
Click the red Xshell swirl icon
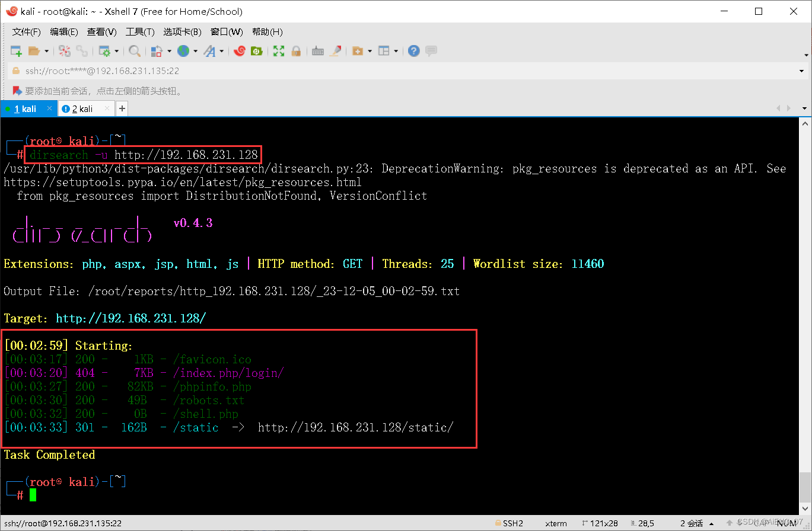tap(240, 51)
